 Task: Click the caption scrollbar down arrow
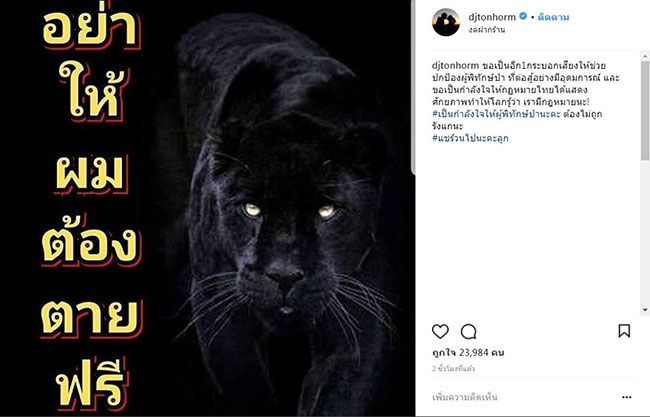tap(645, 310)
